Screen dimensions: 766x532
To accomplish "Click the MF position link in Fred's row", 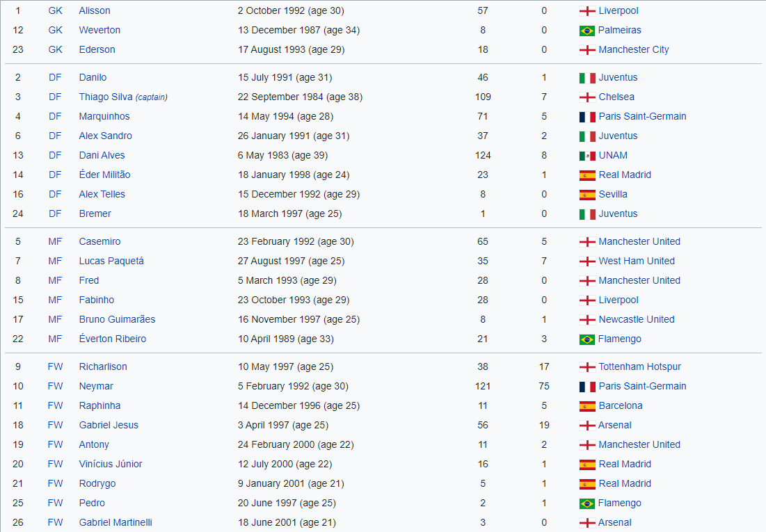I will 55,280.
